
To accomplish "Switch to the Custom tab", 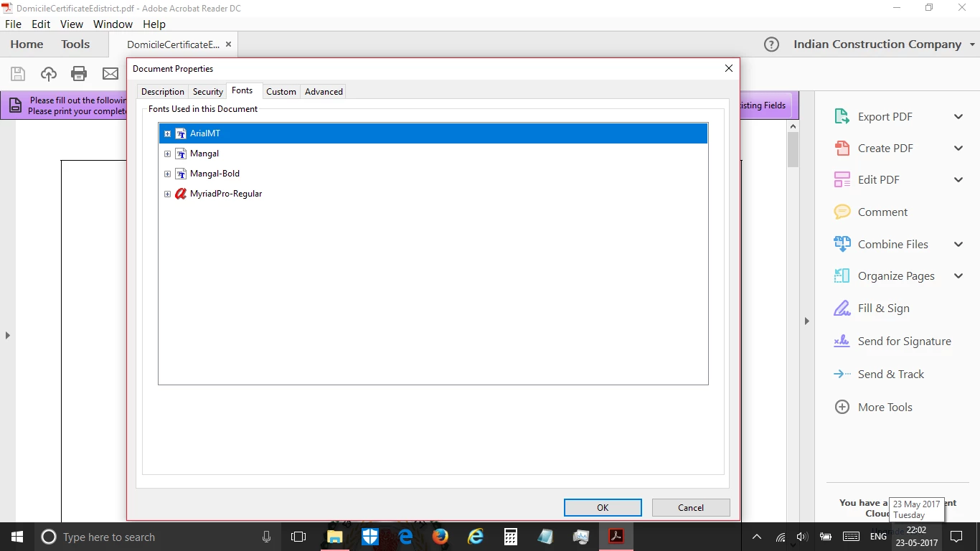I will [x=281, y=92].
